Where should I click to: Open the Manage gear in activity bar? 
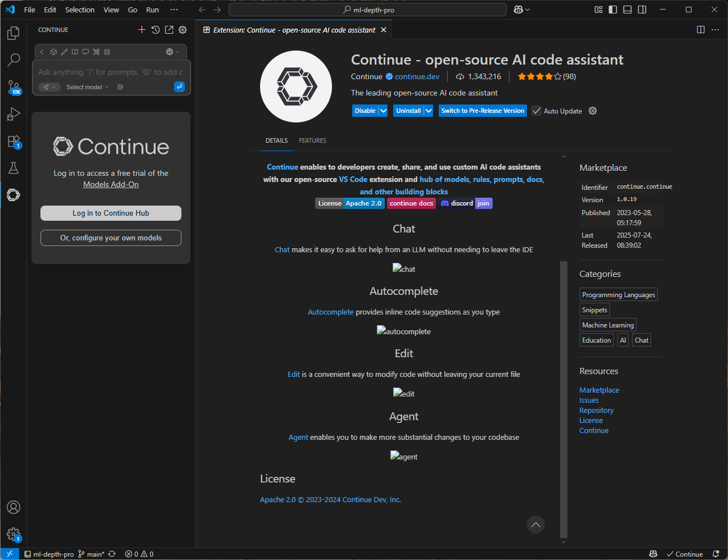tap(13, 534)
